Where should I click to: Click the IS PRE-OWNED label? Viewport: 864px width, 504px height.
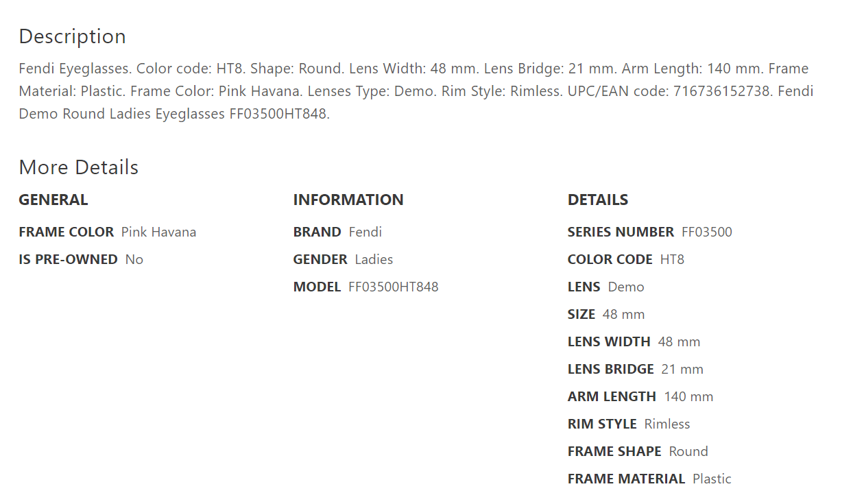68,259
